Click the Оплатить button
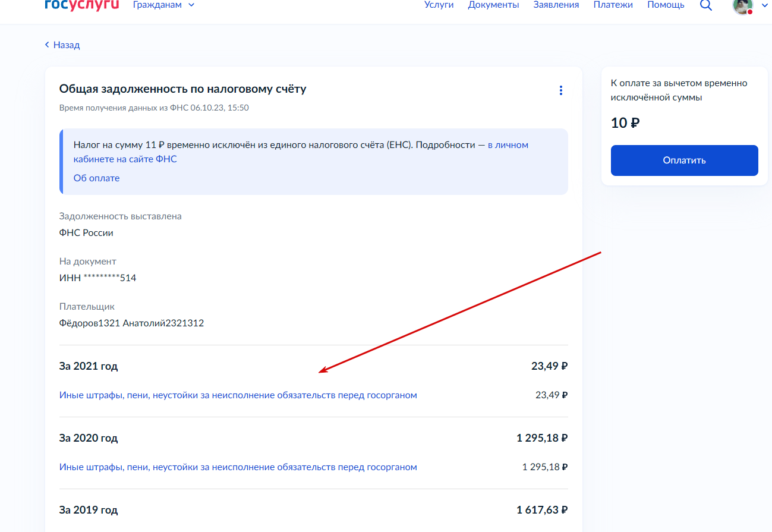 click(x=685, y=160)
